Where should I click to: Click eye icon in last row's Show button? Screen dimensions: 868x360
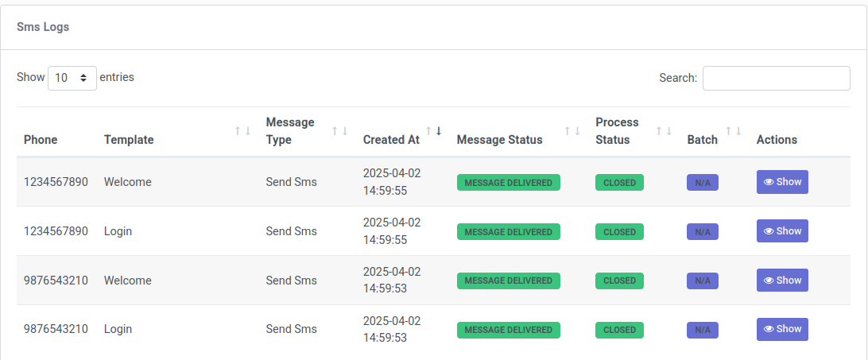pos(769,329)
